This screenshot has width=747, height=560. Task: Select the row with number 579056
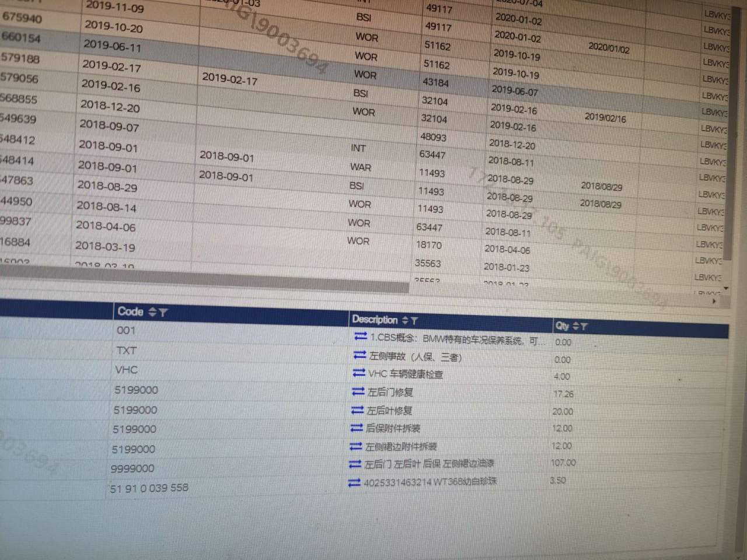(x=19, y=78)
